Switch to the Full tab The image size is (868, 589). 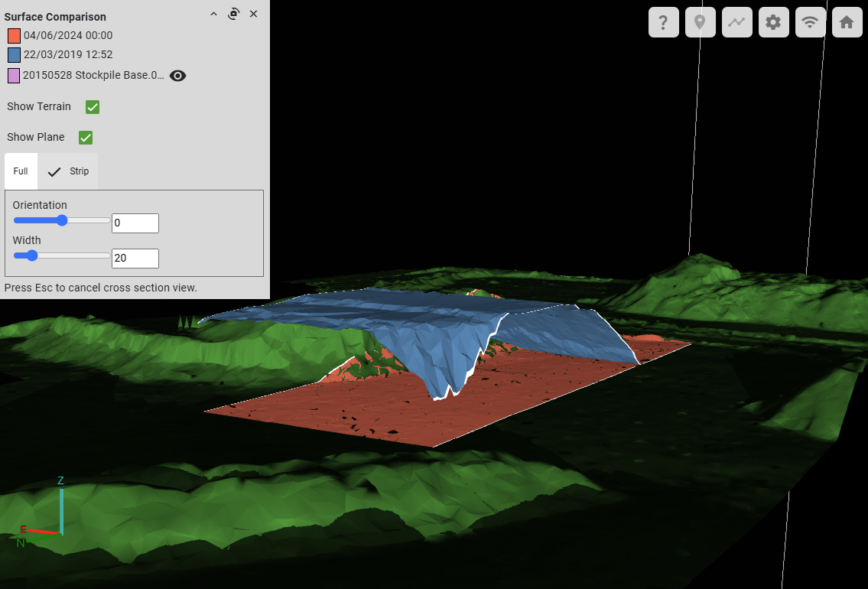click(21, 171)
